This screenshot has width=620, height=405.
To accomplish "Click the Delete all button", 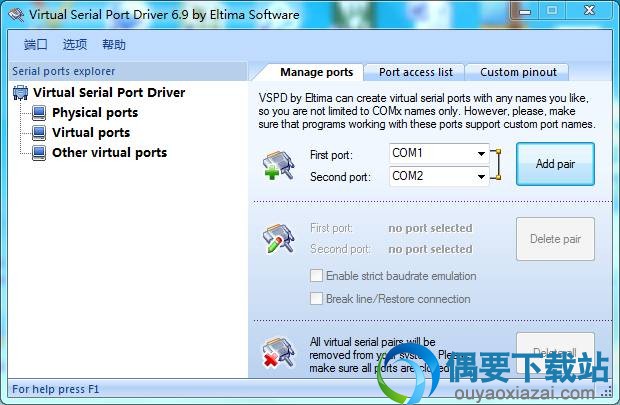I will point(555,353).
